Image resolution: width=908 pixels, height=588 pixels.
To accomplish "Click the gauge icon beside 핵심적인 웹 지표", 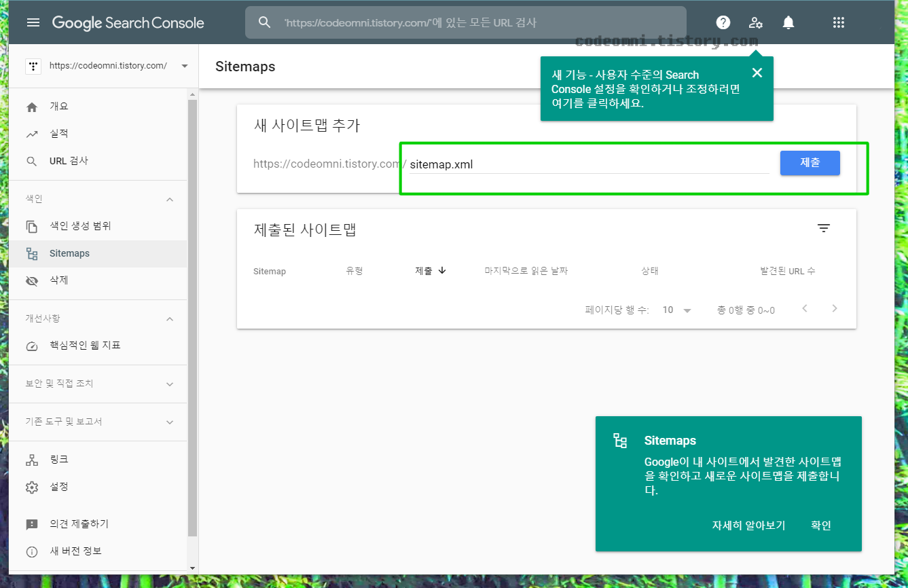I will 32,346.
